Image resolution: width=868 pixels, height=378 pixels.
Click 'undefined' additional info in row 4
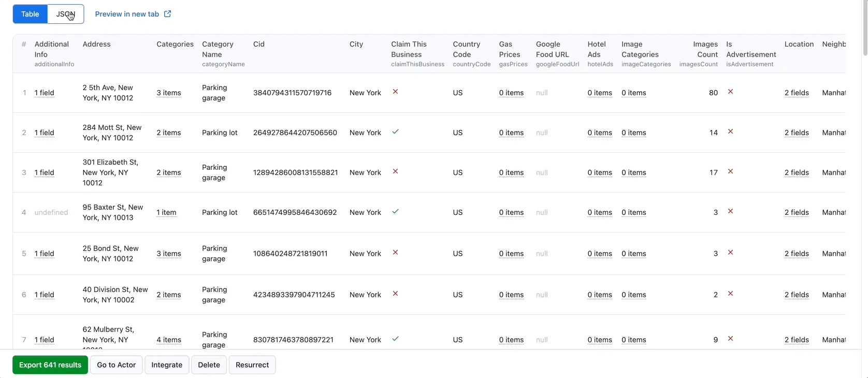click(51, 212)
